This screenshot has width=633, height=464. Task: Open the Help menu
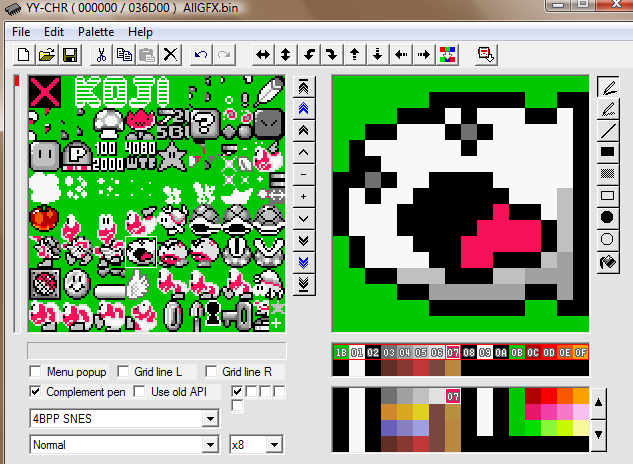(140, 32)
